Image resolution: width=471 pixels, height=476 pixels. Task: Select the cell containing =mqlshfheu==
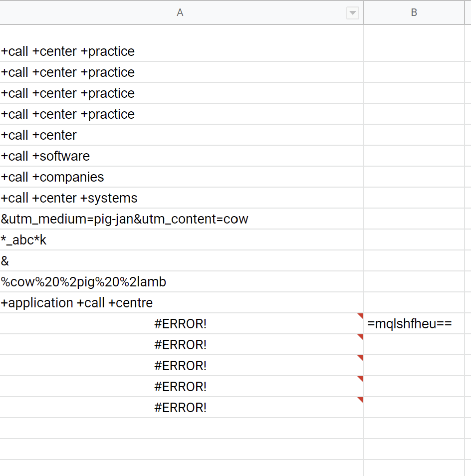point(414,323)
